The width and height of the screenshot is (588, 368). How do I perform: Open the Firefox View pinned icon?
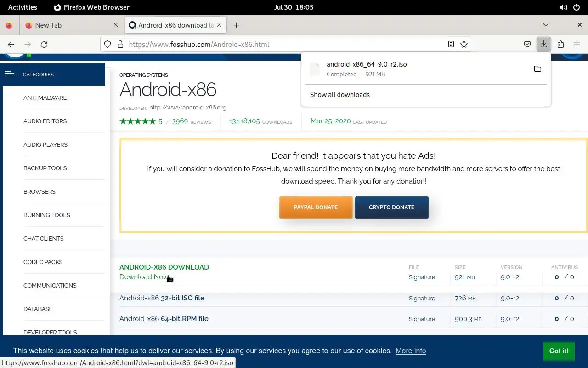tap(9, 25)
